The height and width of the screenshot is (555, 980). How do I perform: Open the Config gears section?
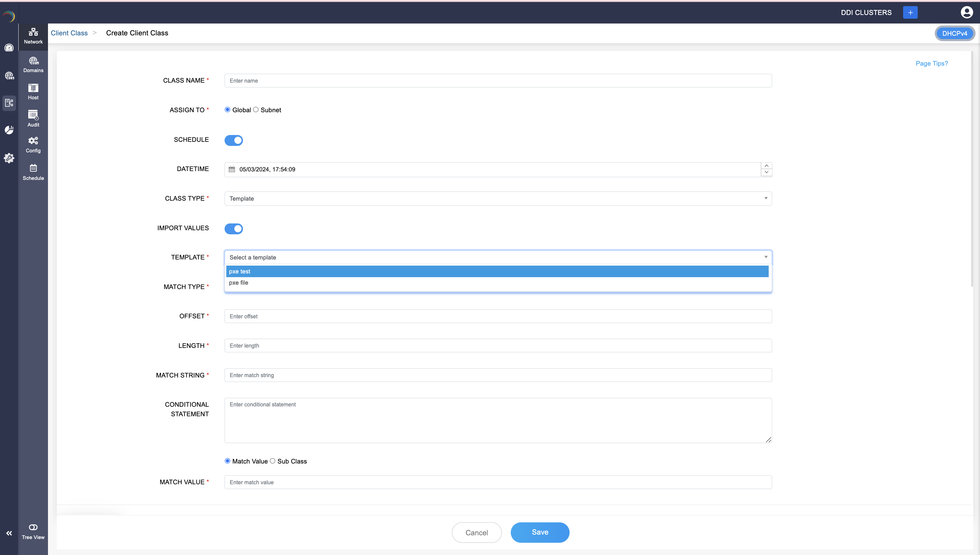[x=33, y=145]
